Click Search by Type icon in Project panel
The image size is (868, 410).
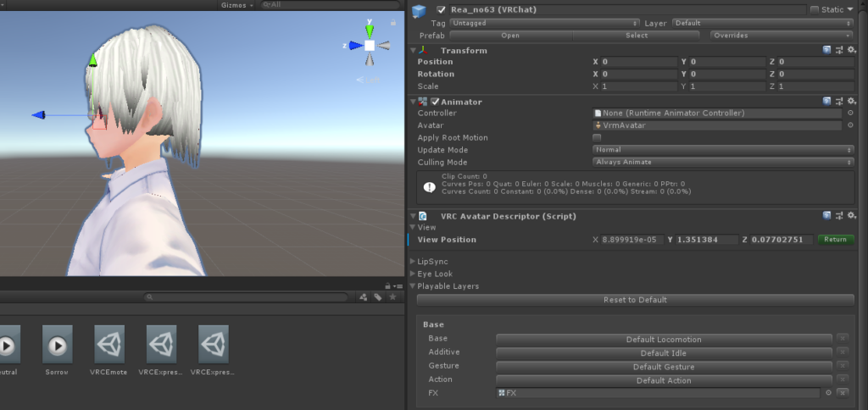(363, 297)
